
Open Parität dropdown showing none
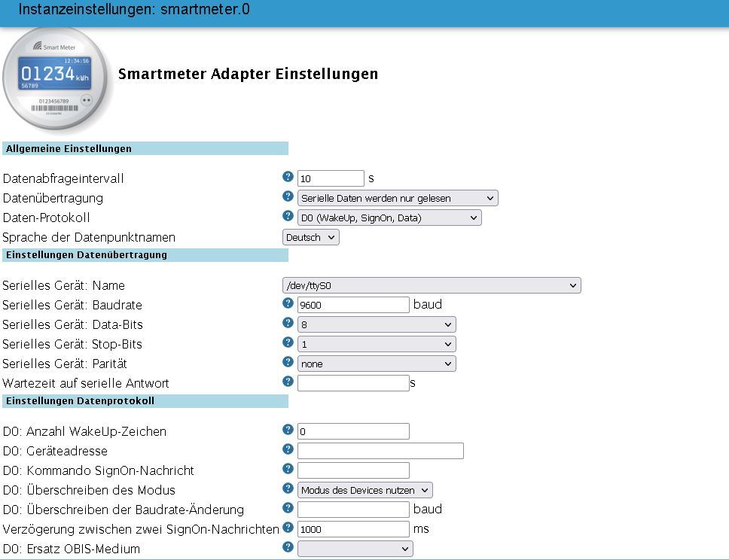377,364
